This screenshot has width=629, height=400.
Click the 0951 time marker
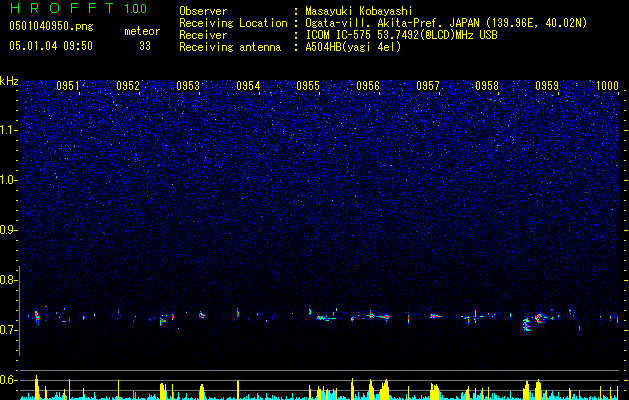click(68, 85)
